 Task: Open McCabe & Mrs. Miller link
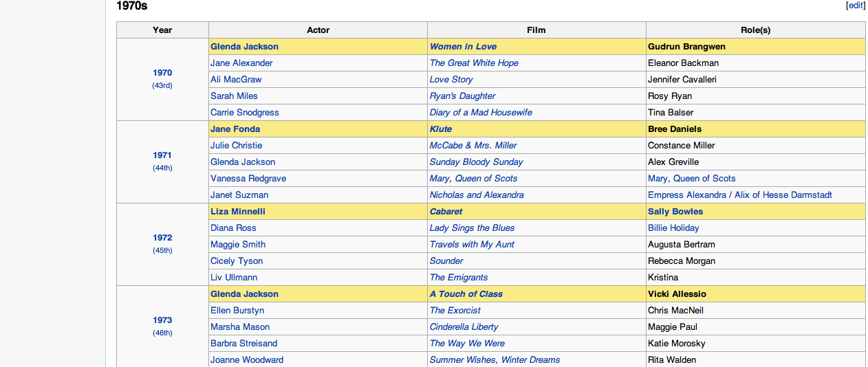coord(473,146)
